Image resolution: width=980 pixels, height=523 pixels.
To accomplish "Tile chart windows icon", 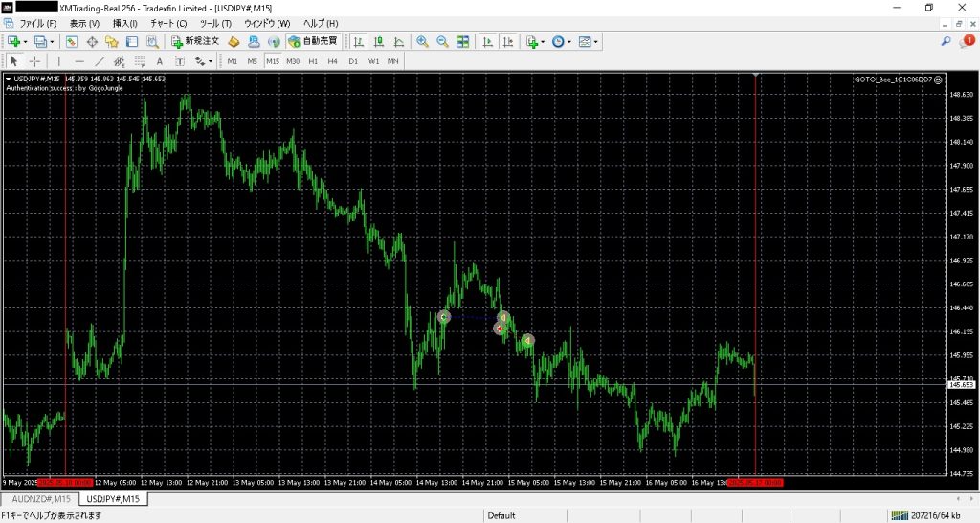I will 463,41.
